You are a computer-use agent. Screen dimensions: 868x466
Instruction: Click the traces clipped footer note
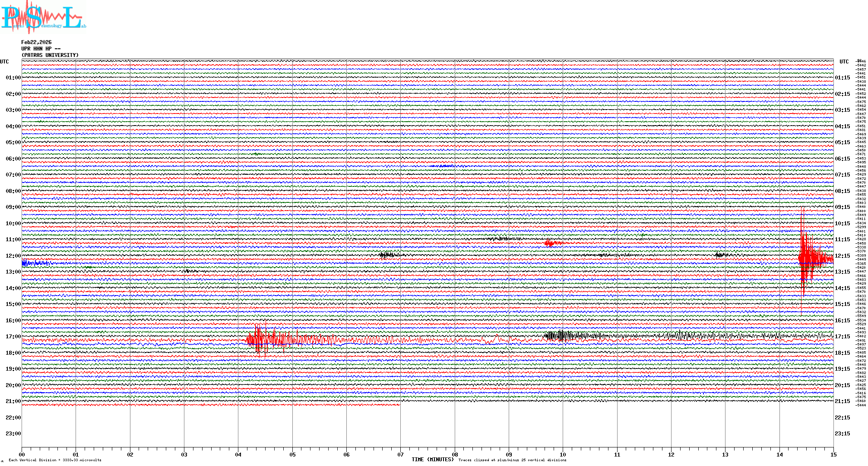pos(512,460)
